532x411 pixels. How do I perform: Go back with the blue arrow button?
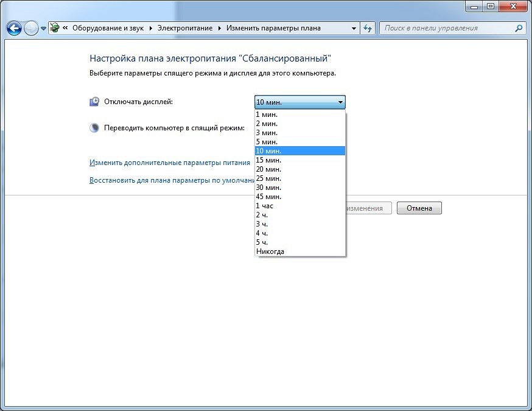point(14,28)
